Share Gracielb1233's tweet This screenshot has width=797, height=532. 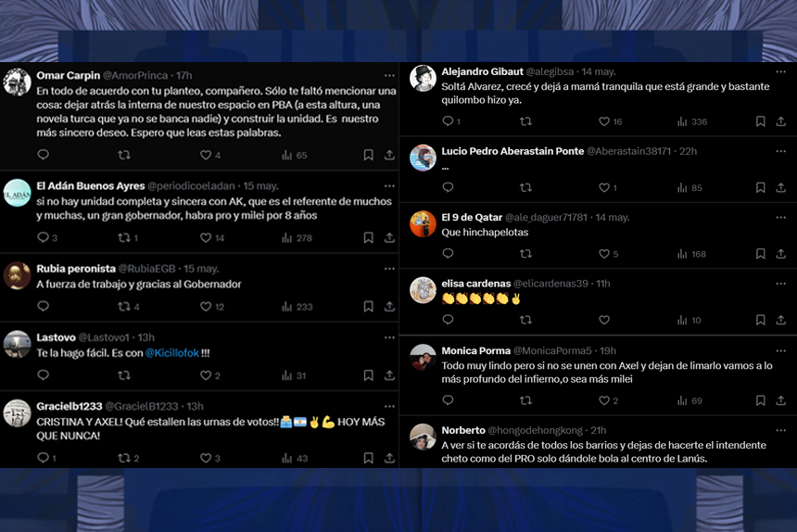pos(389,458)
